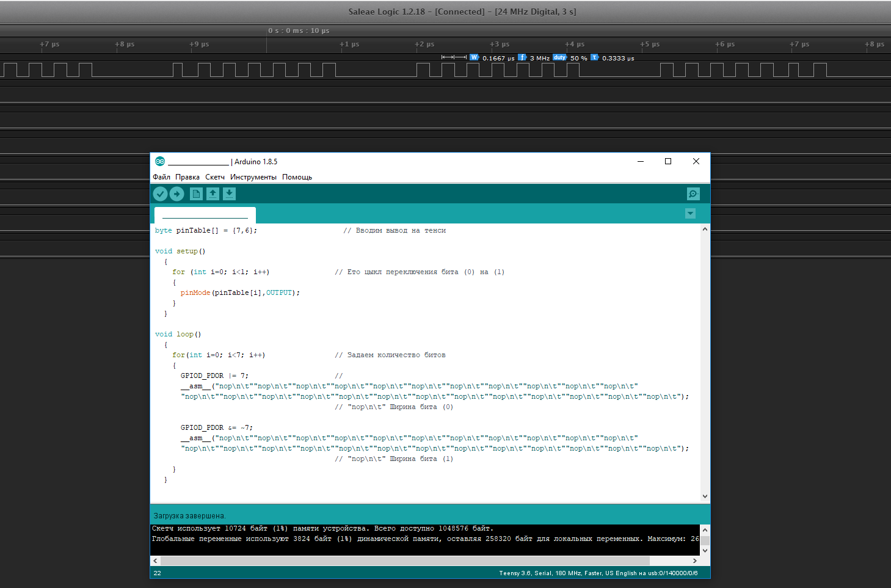Image resolution: width=891 pixels, height=588 pixels.
Task: Minimize the Arduino window
Action: [x=641, y=161]
